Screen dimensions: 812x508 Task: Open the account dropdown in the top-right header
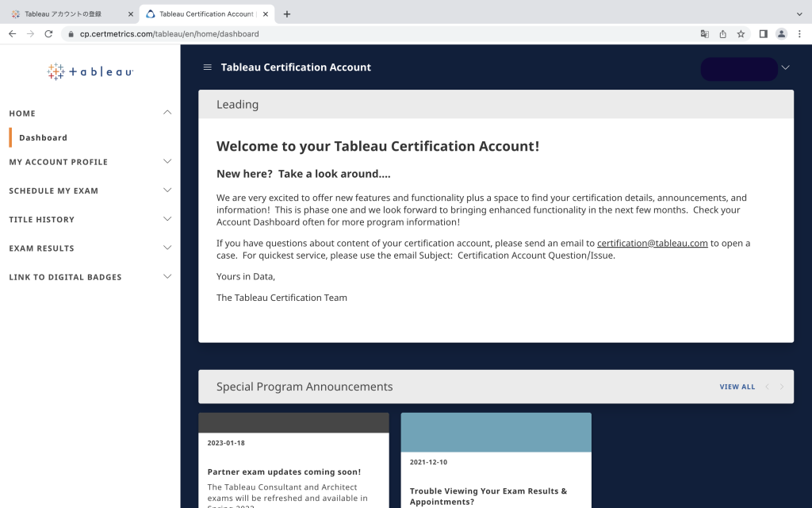784,68
